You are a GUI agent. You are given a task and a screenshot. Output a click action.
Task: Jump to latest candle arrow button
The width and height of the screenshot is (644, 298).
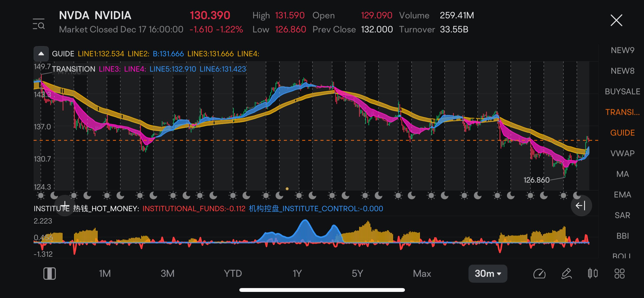click(581, 206)
